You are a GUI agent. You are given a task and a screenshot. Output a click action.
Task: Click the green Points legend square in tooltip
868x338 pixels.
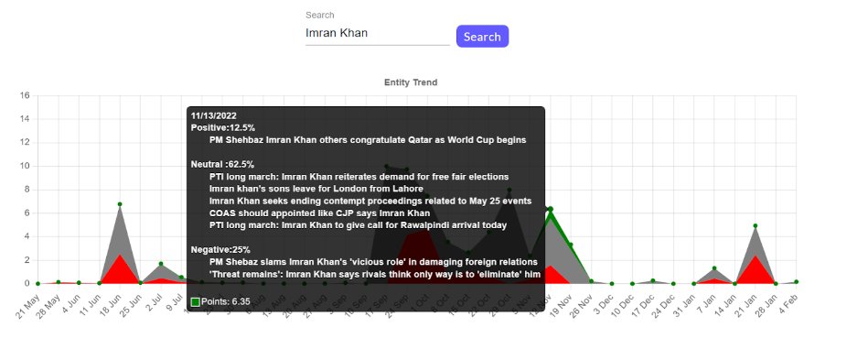pyautogui.click(x=196, y=302)
